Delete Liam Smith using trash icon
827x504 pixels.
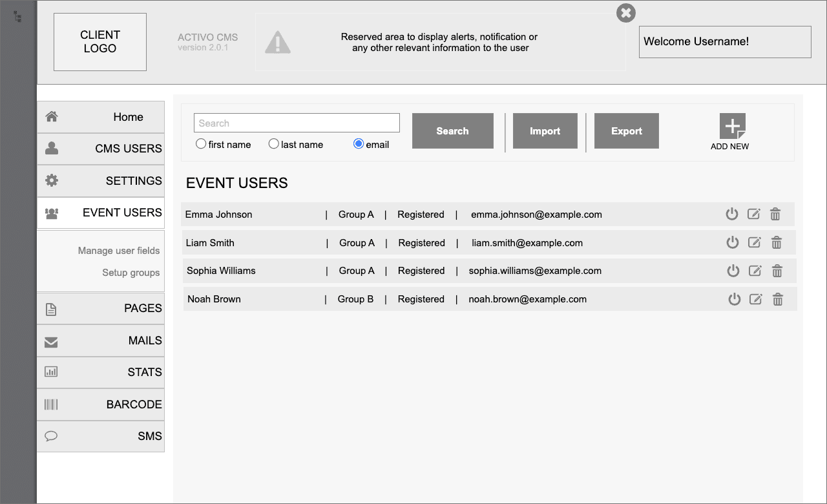tap(777, 242)
